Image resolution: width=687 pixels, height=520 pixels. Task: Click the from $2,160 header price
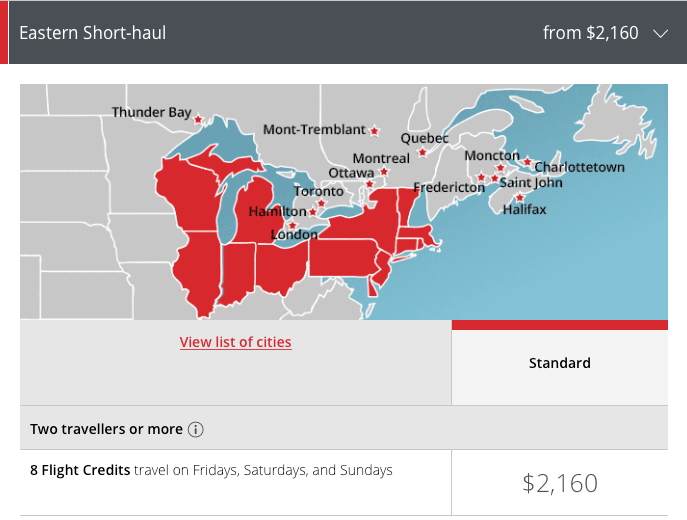[x=591, y=33]
